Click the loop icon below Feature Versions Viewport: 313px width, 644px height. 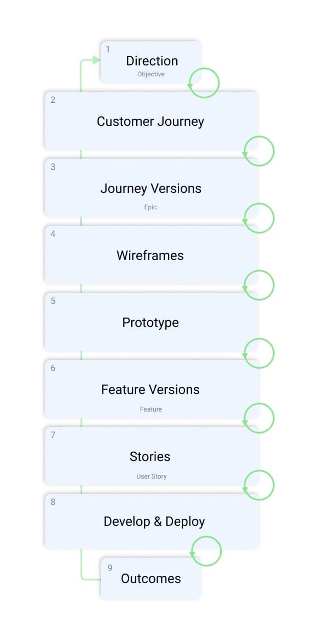click(x=259, y=418)
